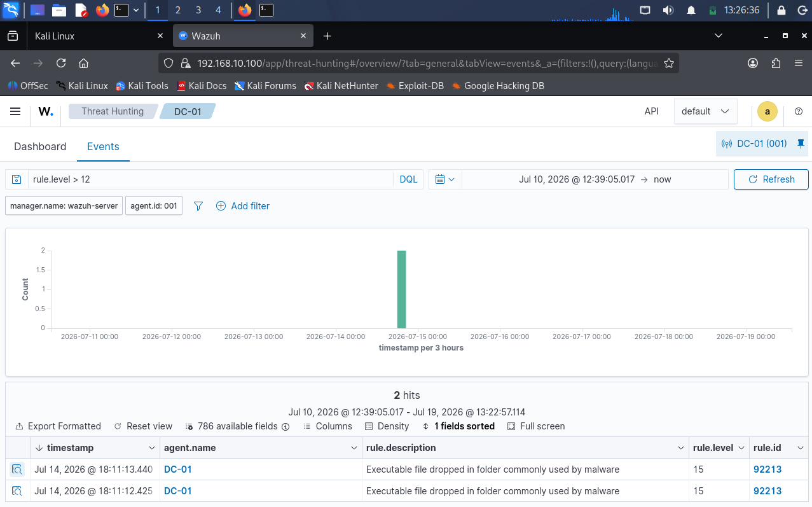Click Export Formatted
This screenshot has height=507, width=812.
point(58,426)
